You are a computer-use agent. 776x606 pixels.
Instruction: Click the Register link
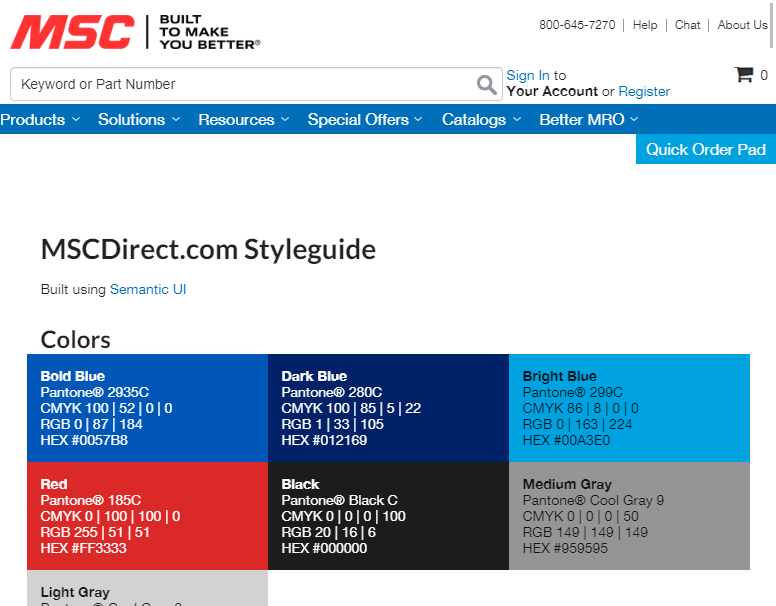point(644,92)
